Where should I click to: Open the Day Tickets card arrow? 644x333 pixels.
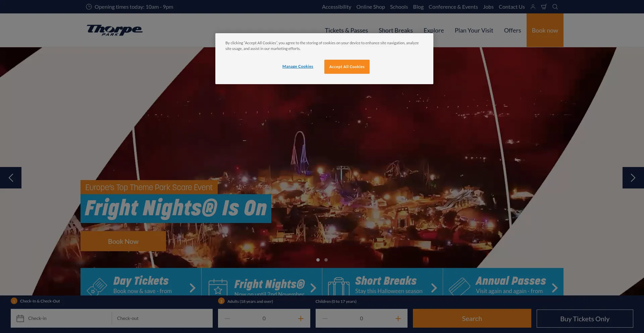click(x=193, y=288)
